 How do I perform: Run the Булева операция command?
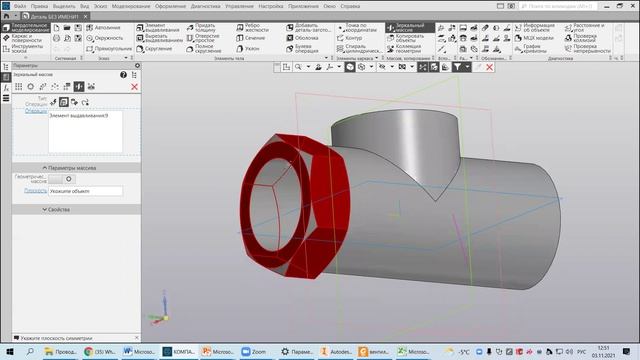click(x=302, y=49)
